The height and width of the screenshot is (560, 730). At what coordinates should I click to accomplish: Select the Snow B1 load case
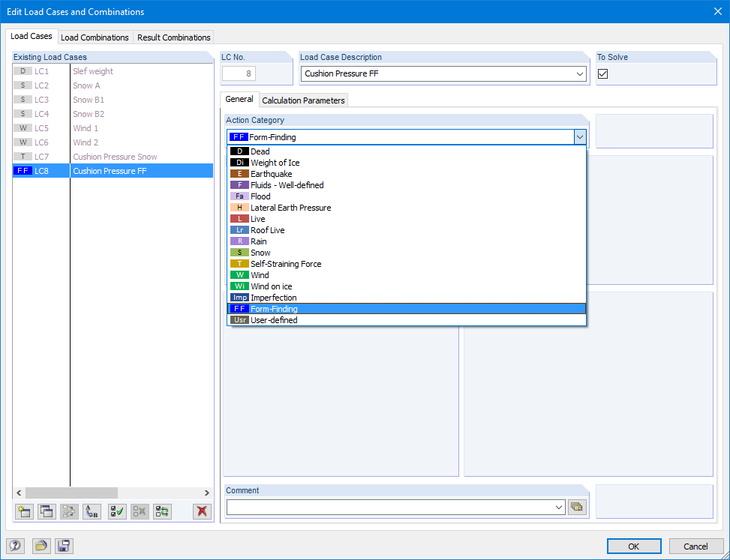[113, 100]
